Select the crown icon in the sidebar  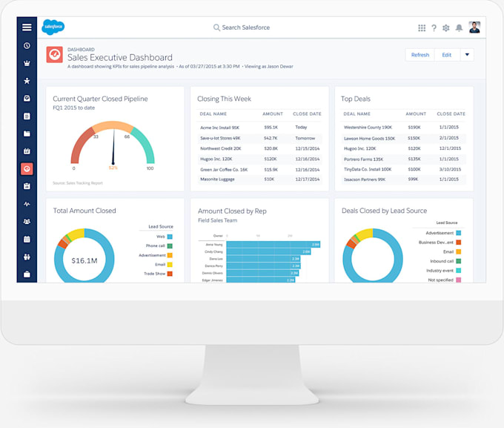27,63
